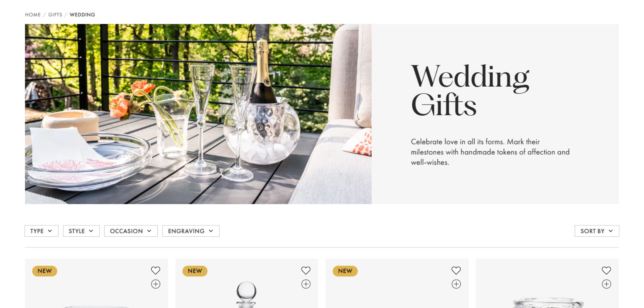This screenshot has width=644, height=308.
Task: Click the WEDDING breadcrumb item
Action: 82,15
